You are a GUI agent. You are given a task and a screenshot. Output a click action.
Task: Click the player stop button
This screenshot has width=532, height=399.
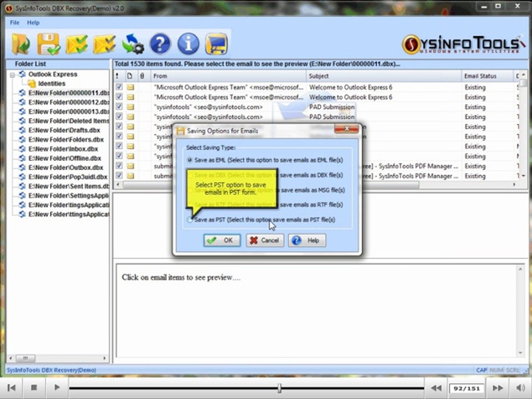[x=34, y=387]
